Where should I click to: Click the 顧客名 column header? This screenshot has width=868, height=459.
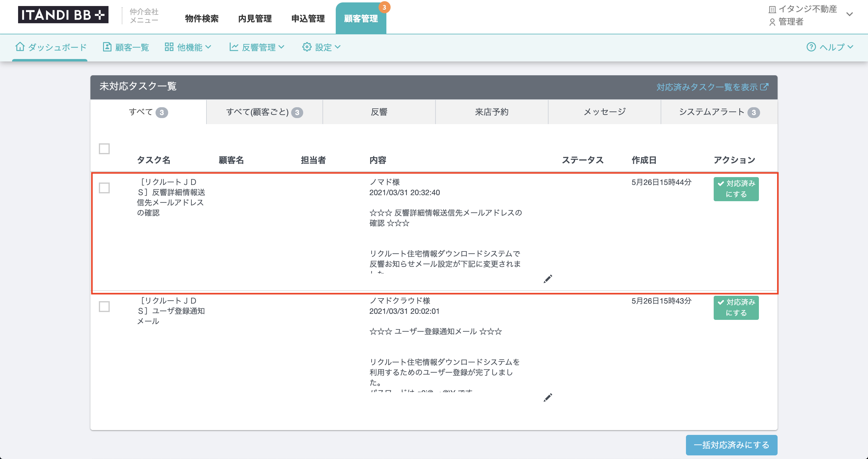pyautogui.click(x=231, y=160)
